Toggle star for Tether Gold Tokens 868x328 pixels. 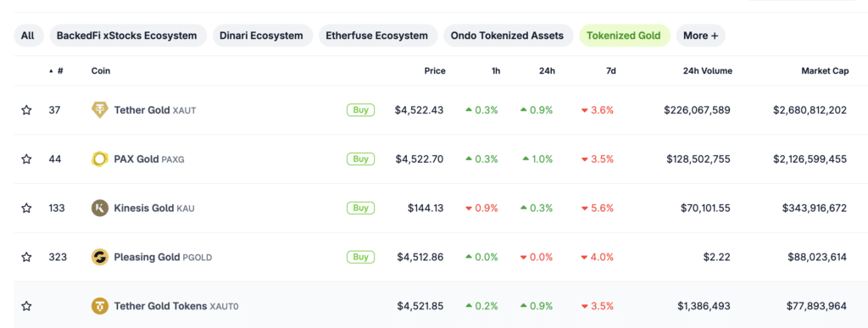coord(26,306)
